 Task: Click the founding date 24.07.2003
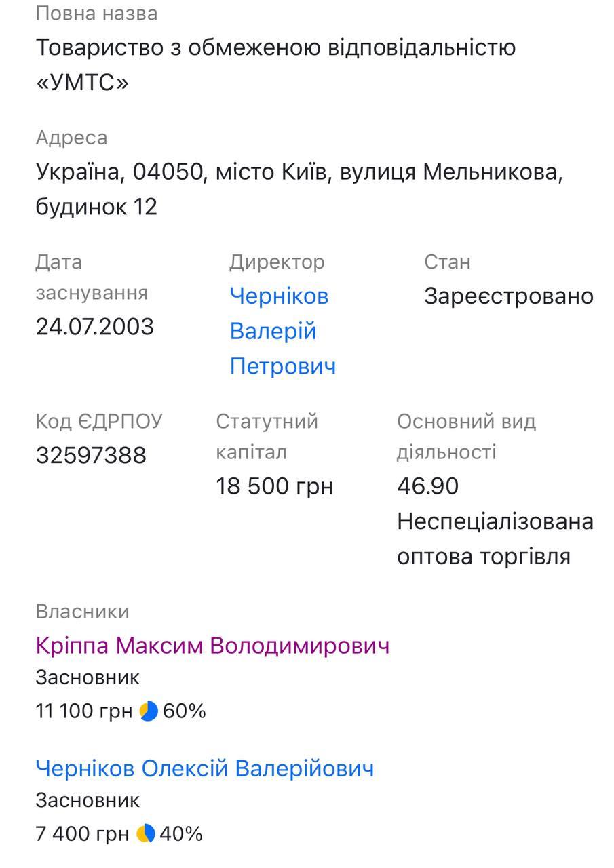click(x=95, y=326)
